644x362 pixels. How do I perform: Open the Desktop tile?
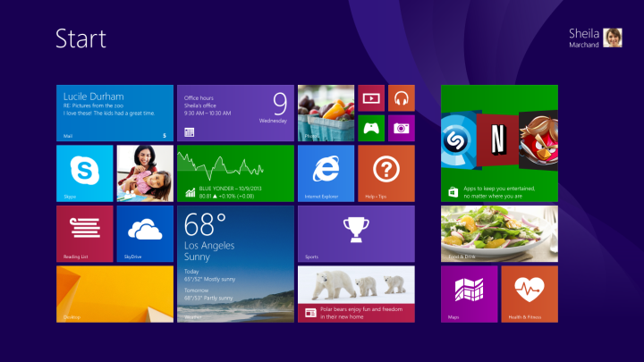click(114, 293)
